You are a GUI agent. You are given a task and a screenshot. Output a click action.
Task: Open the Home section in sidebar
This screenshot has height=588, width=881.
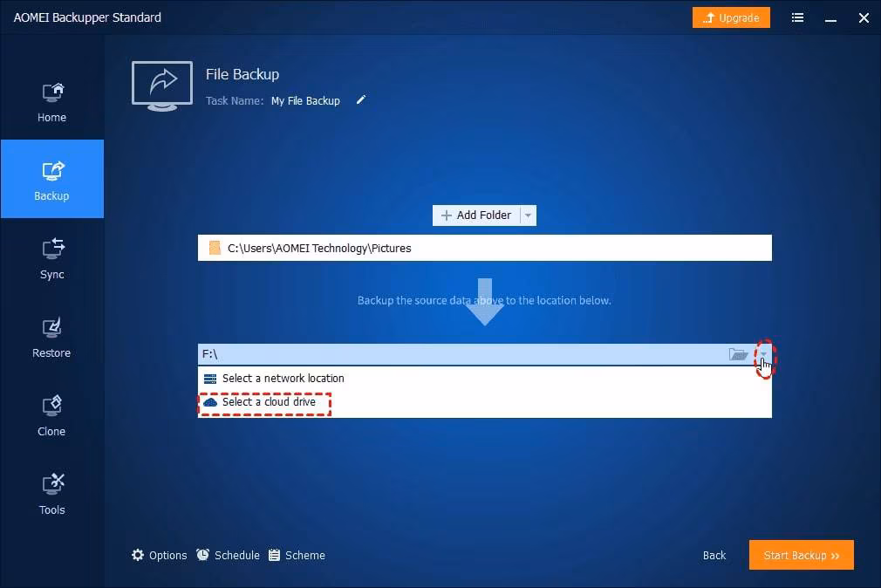point(51,102)
